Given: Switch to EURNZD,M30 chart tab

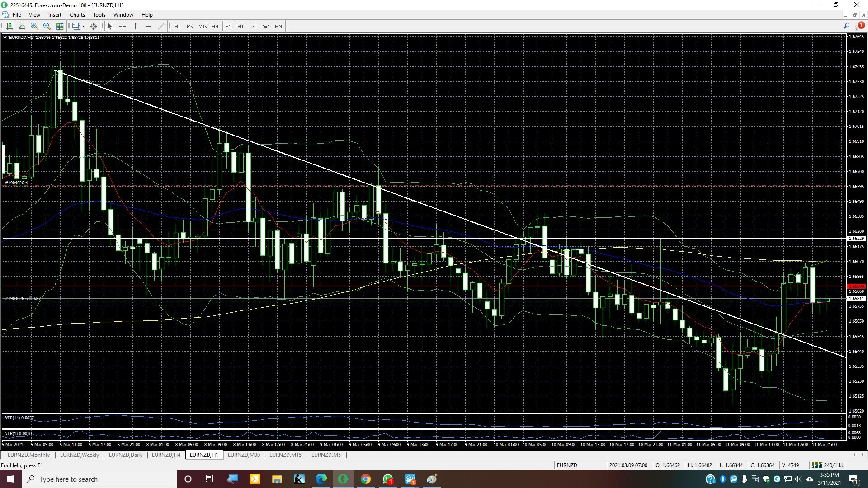Looking at the screenshot, I should pyautogui.click(x=244, y=455).
